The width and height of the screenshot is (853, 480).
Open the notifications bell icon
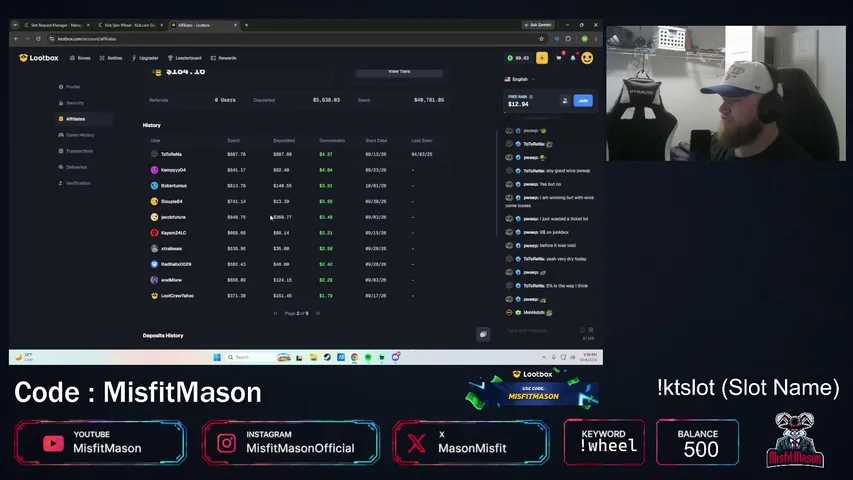(573, 58)
